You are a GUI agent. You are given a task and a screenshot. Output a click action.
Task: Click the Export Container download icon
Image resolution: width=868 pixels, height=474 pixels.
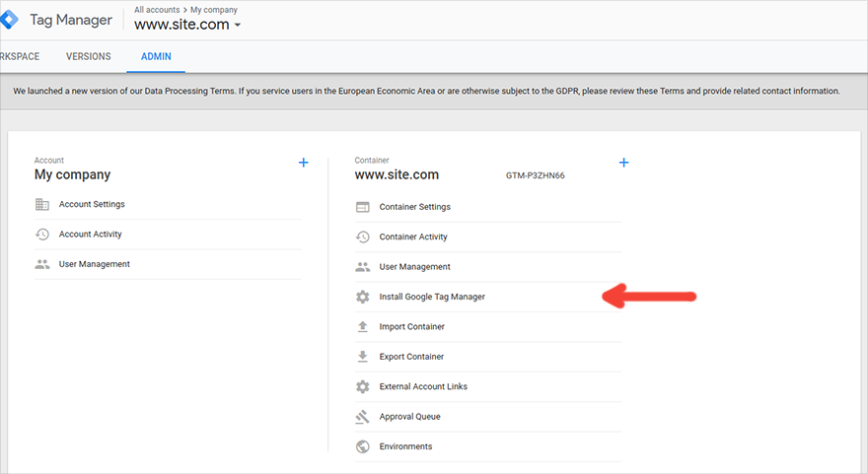tap(363, 356)
